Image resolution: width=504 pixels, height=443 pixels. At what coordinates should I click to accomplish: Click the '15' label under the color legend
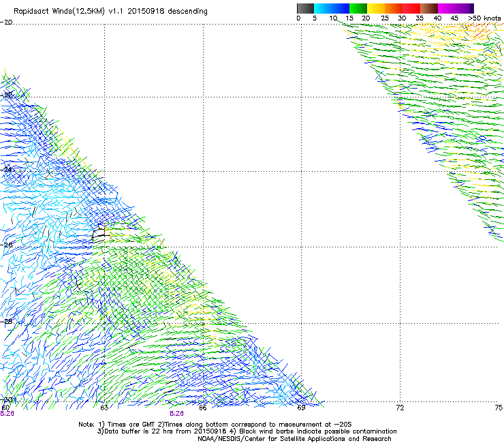click(349, 18)
